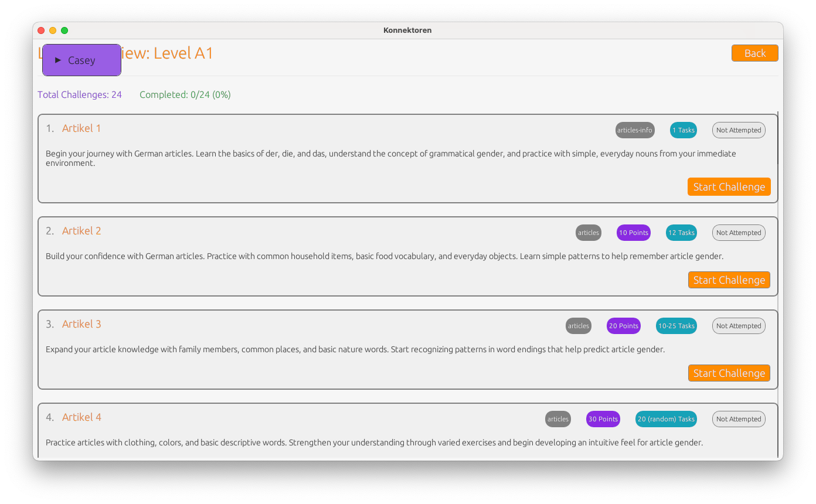Start Challenge for Artikel 2
Screen dimensions: 816x504
click(x=729, y=280)
